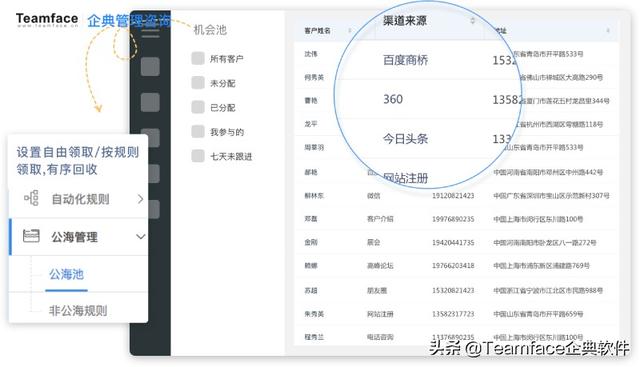This screenshot has height=367, width=640.
Task: Click address ending 大高路290号
Action: pyautogui.click(x=561, y=77)
